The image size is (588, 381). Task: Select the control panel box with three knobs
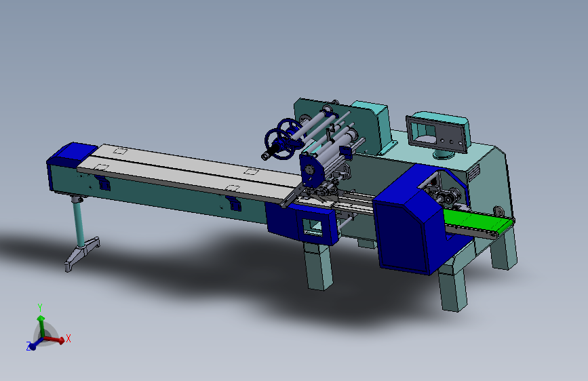pyautogui.click(x=438, y=132)
